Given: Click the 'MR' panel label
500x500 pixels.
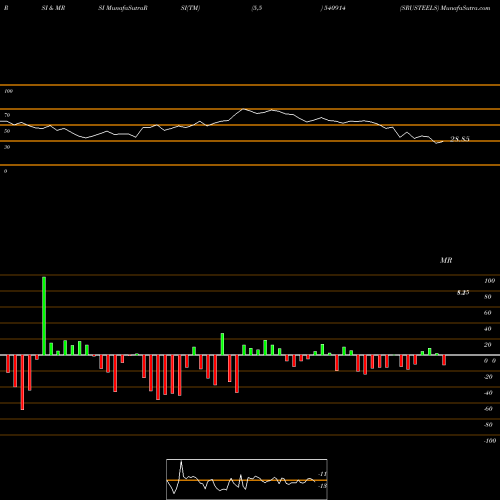Looking at the screenshot, I should [x=446, y=260].
